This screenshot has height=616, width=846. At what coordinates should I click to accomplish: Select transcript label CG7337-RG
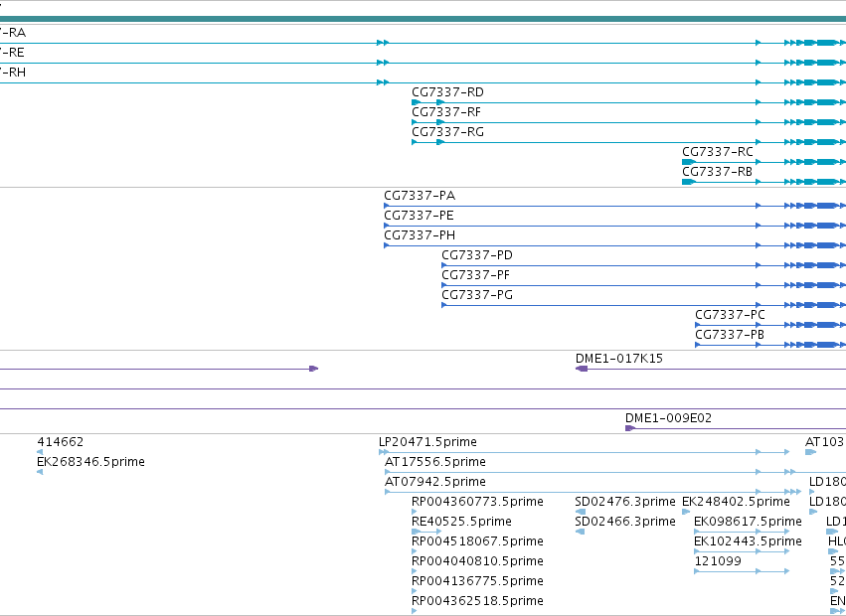447,132
